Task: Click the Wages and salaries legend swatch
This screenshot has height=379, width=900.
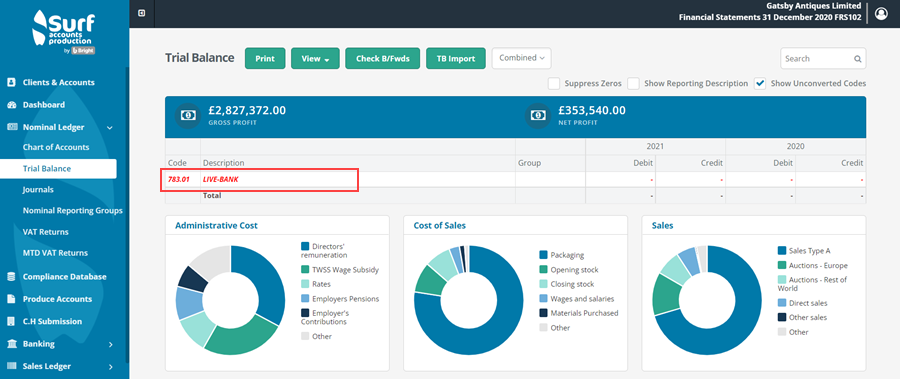Action: coord(543,299)
